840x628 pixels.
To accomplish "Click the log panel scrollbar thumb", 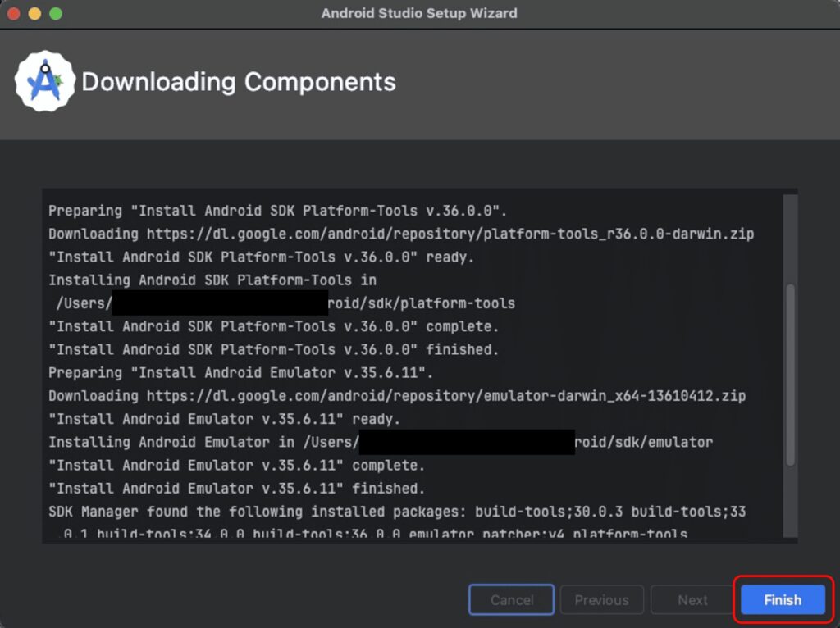I will (790, 375).
